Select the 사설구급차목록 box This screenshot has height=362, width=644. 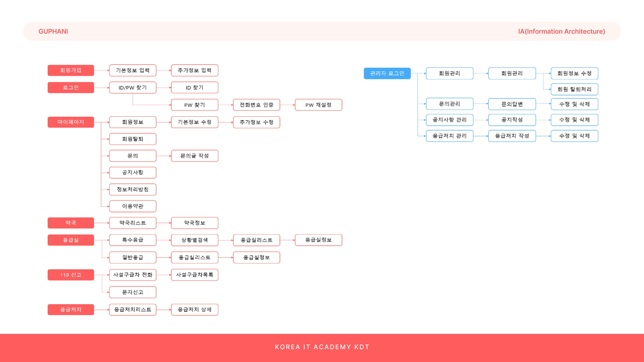(x=194, y=275)
